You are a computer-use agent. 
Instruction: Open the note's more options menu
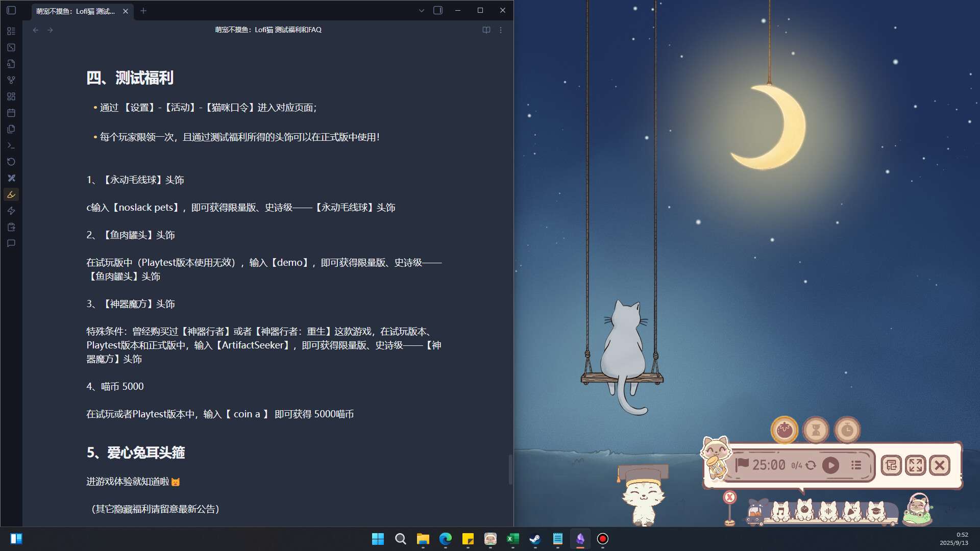pos(501,30)
